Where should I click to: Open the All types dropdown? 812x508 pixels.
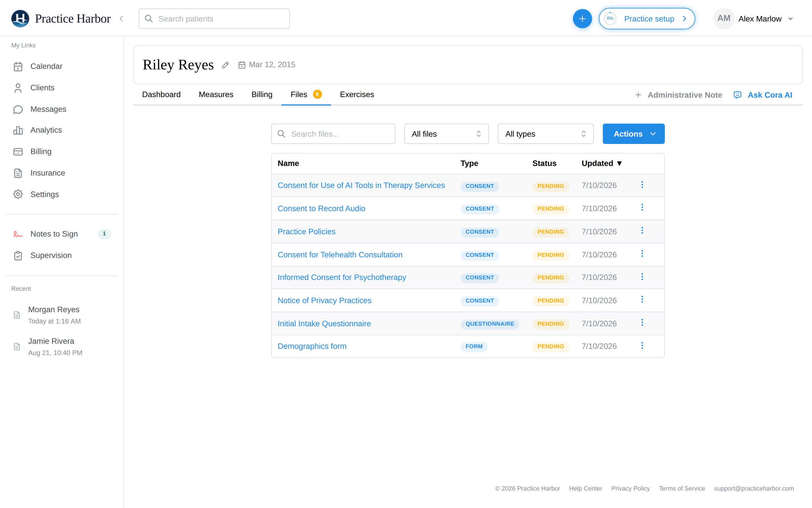pos(546,134)
